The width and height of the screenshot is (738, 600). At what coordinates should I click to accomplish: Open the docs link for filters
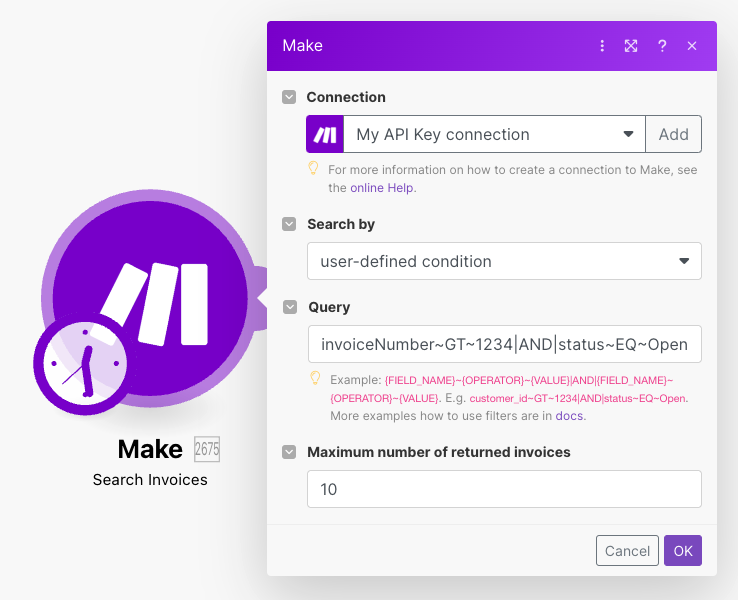point(570,416)
